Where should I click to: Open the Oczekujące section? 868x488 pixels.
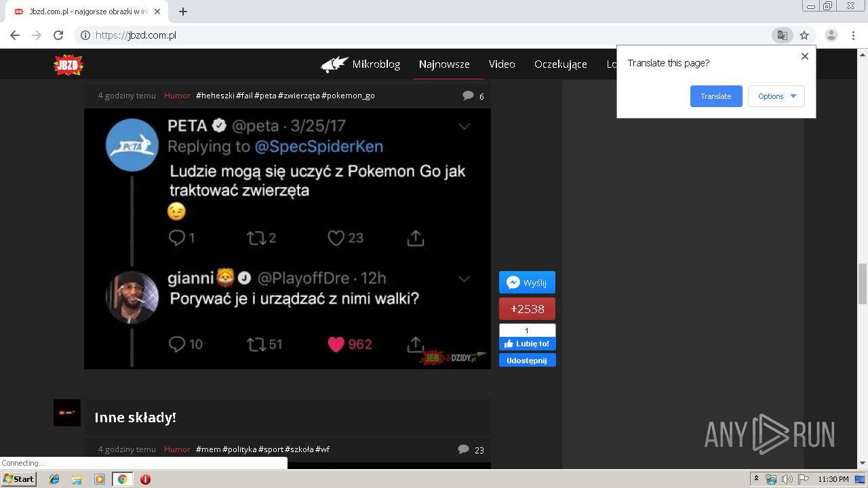tap(561, 64)
